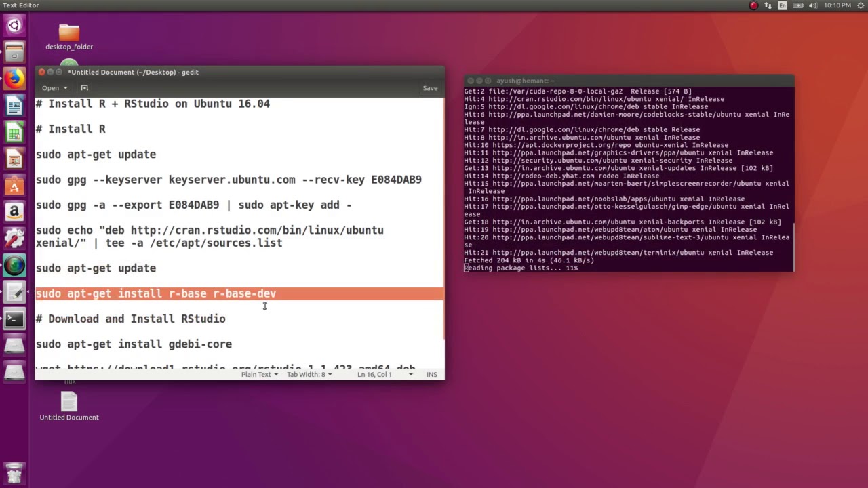Expand the Open recent files arrow
Image resolution: width=868 pixels, height=488 pixels.
point(65,88)
